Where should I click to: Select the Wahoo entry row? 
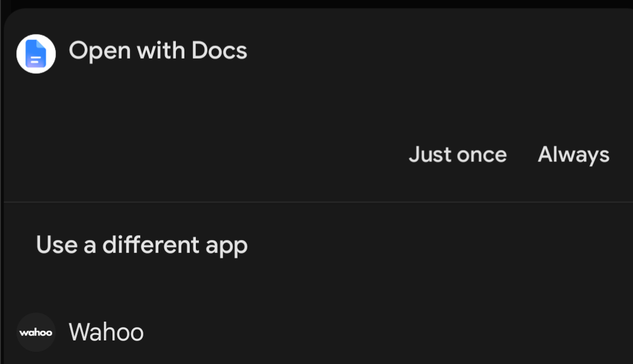tap(316, 332)
